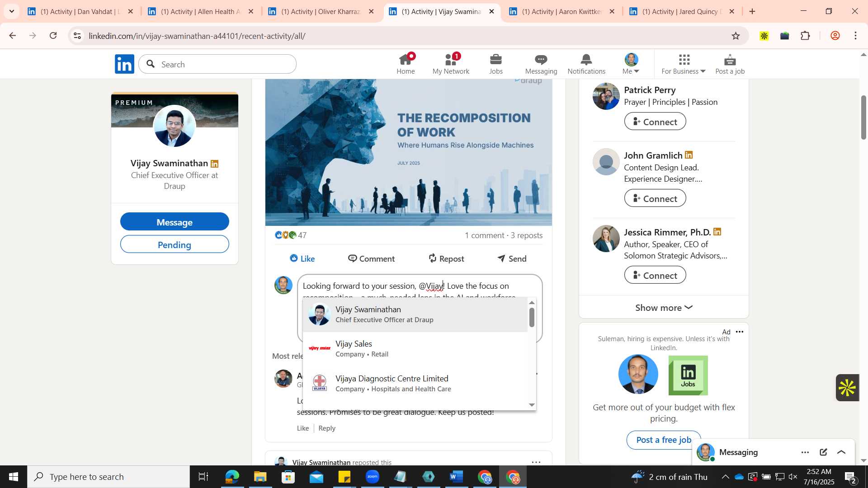Screen dimensions: 868x488
Task: Message Vijay Swaminathan
Action: [175, 222]
